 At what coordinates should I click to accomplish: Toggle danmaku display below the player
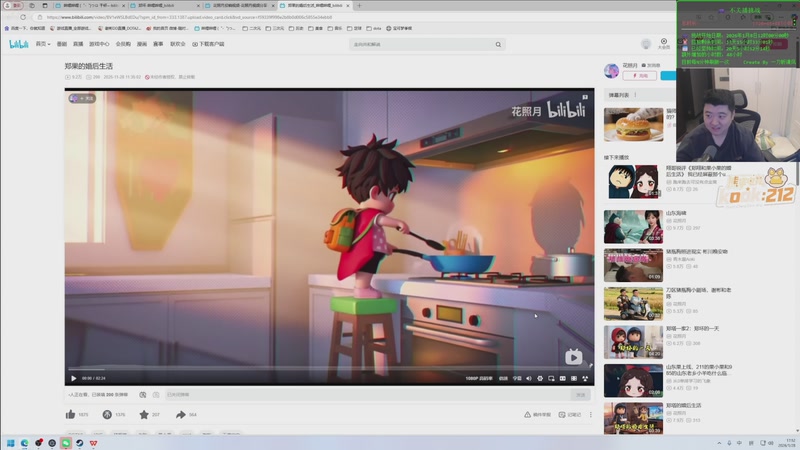point(143,395)
